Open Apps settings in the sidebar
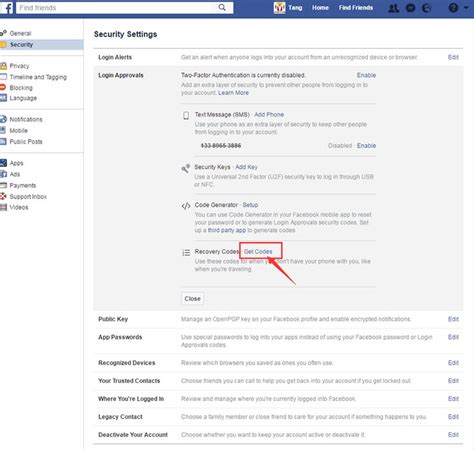 16,163
